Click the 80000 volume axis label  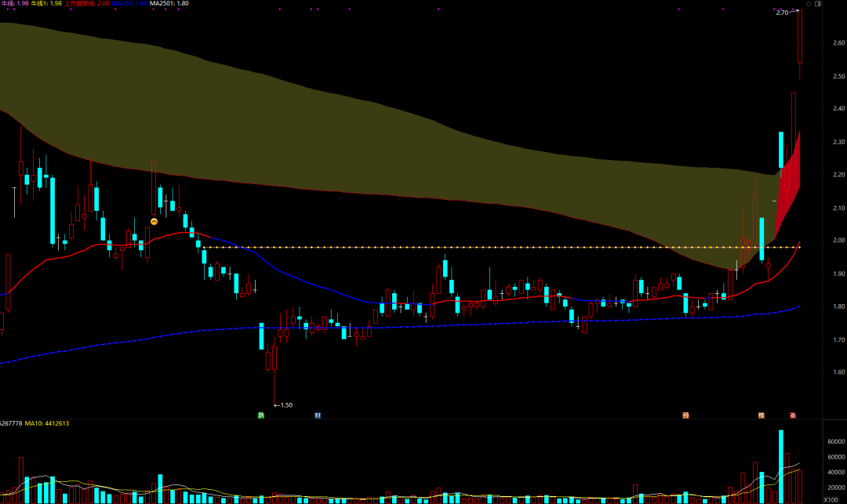(x=836, y=441)
